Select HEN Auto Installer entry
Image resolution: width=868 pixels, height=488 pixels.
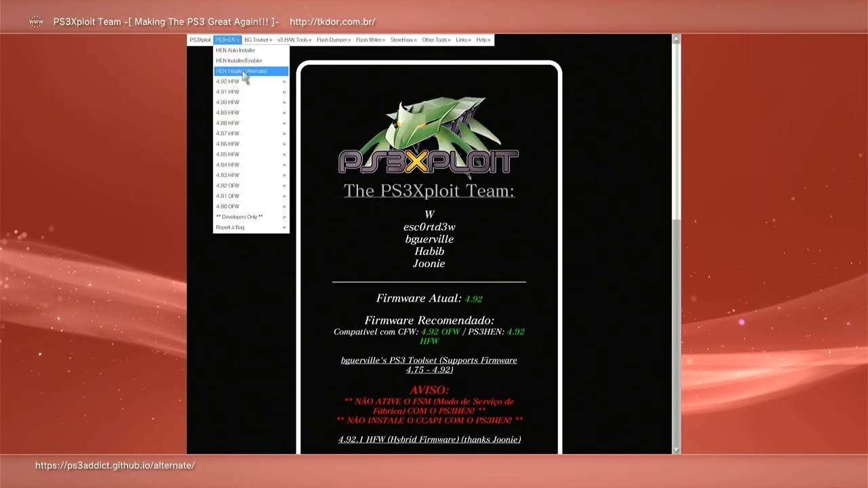coord(251,50)
